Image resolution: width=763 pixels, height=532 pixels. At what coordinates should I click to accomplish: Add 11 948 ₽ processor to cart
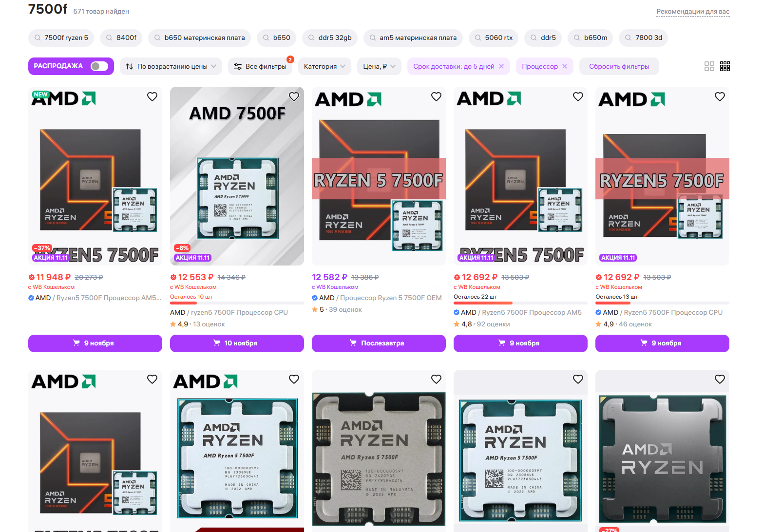click(x=95, y=343)
